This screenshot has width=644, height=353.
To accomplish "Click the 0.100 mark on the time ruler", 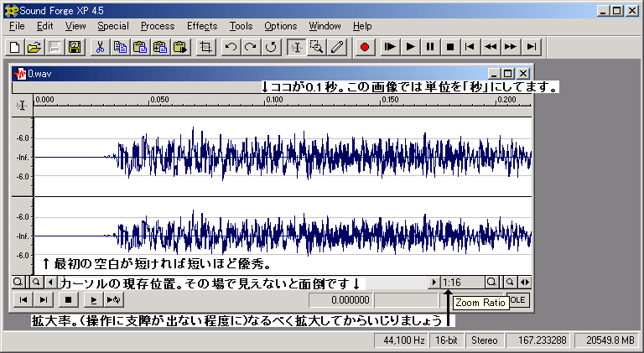I will [x=274, y=100].
